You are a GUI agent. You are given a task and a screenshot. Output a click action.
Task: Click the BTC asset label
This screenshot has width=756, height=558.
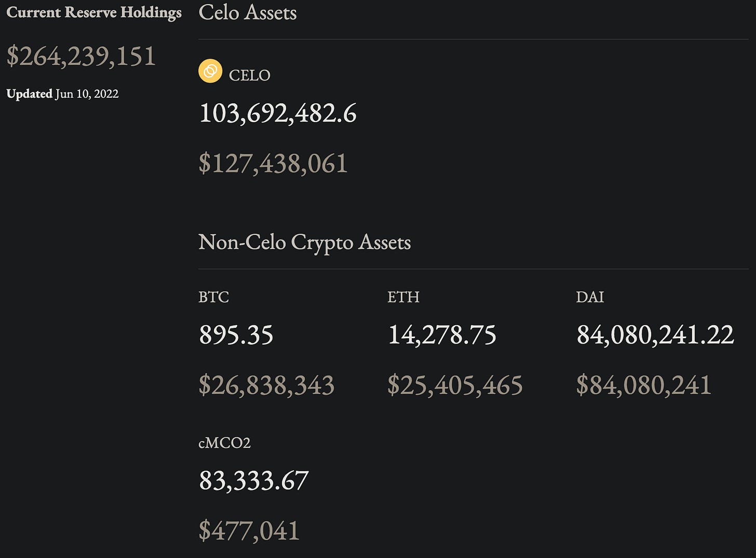(213, 297)
